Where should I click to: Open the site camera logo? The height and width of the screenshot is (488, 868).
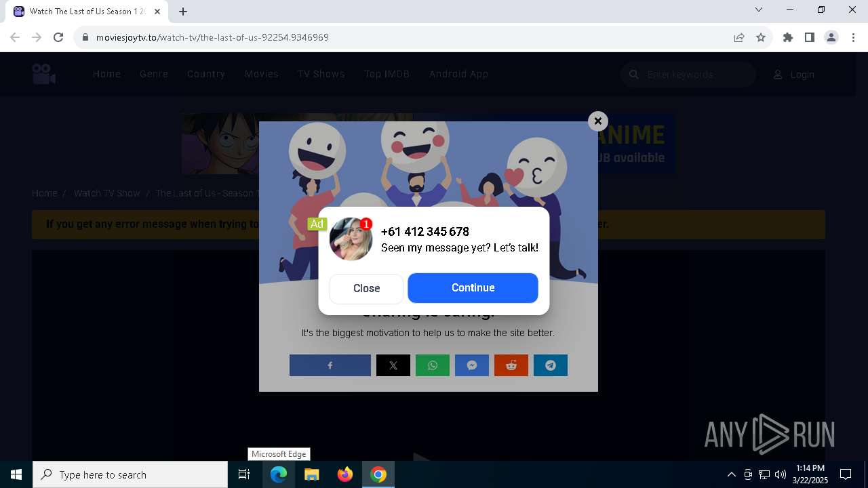coord(44,74)
